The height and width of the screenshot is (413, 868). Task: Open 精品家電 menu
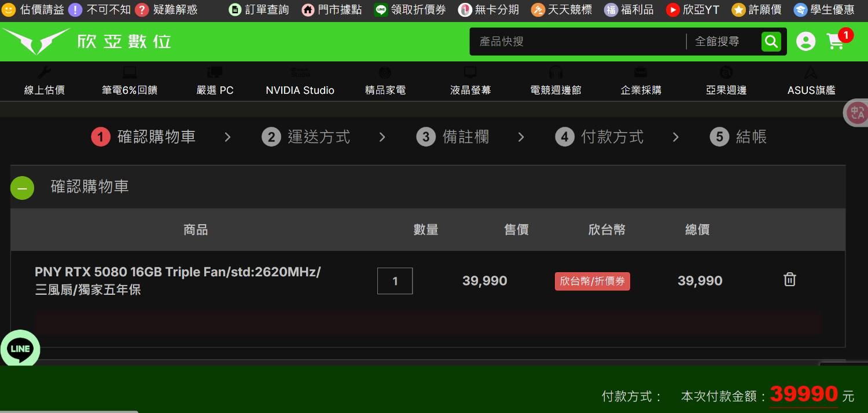tap(385, 81)
